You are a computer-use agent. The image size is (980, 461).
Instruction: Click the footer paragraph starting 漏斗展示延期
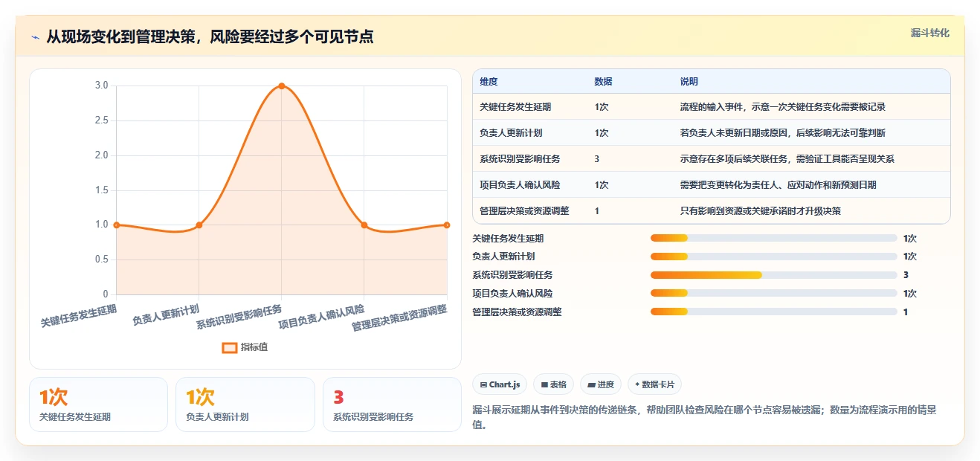[704, 417]
